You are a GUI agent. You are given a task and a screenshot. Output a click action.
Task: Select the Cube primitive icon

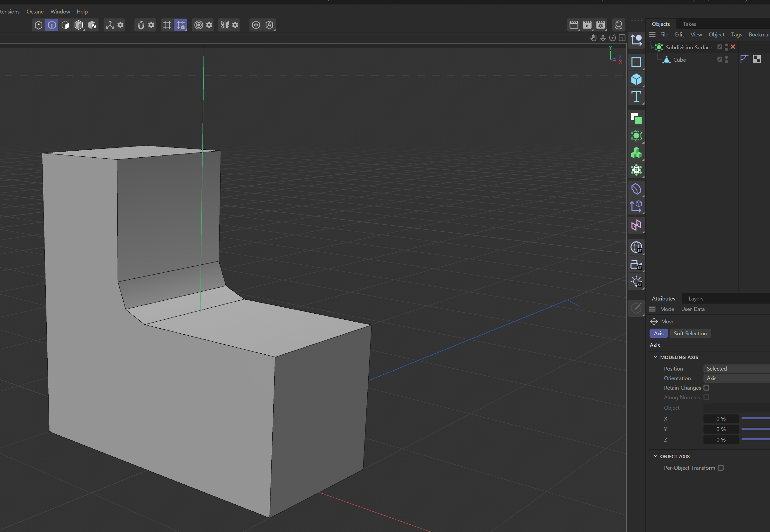(x=636, y=79)
